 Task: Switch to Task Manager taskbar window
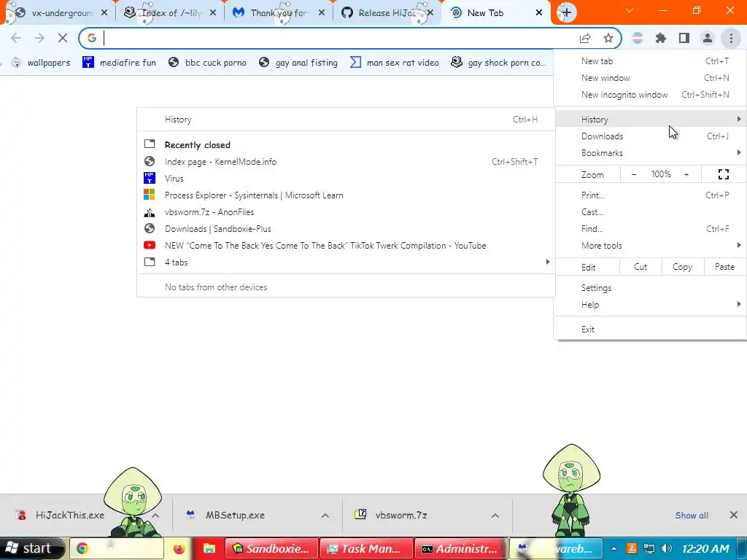(x=366, y=548)
